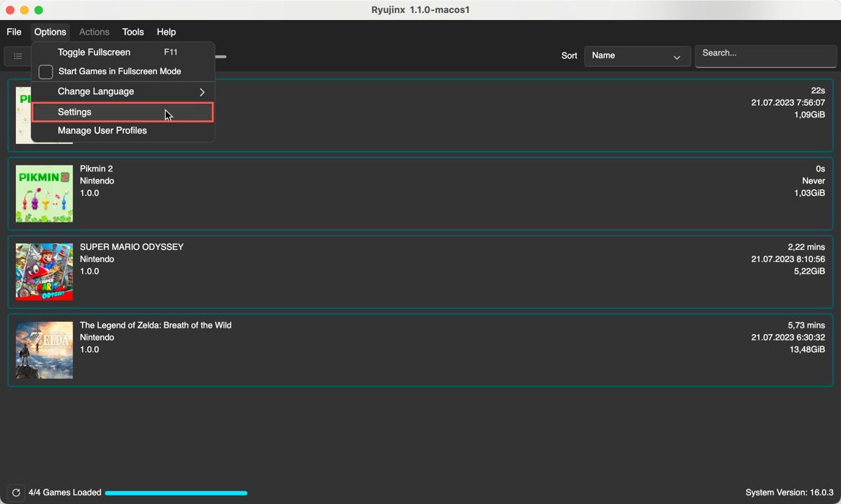Click the 1,09GiB file size value
Image resolution: width=841 pixels, height=504 pixels.
(809, 114)
